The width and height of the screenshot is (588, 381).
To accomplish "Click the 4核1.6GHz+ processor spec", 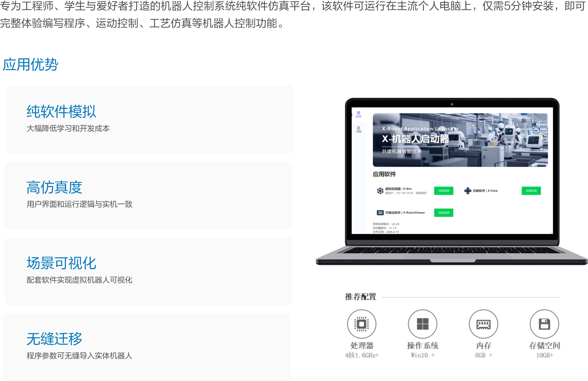I will 362,355.
